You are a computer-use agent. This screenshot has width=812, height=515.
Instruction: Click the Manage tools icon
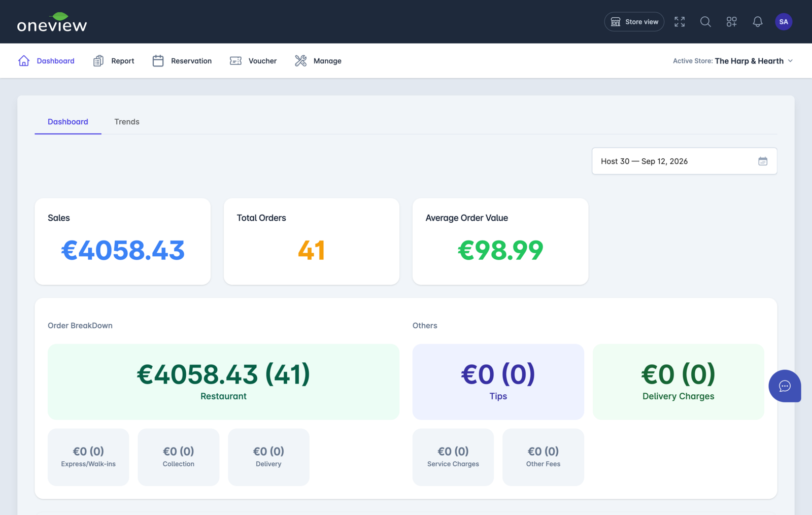click(x=301, y=61)
